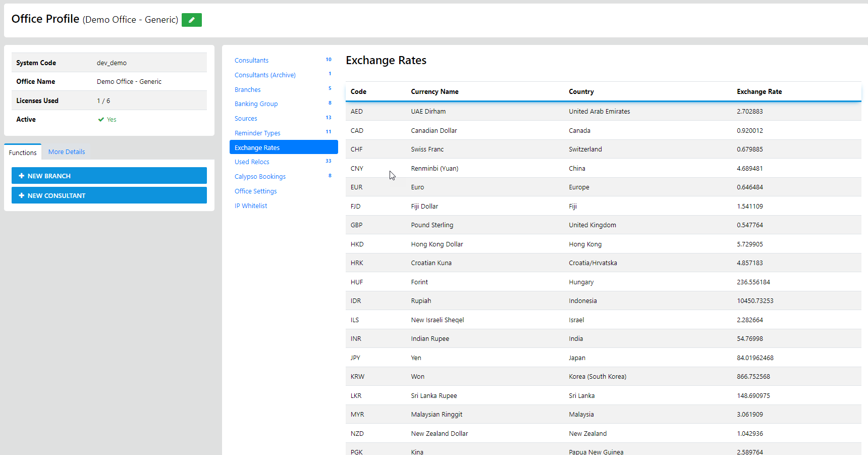Viewport: 868px width, 455px height.
Task: Open Office Settings page
Action: click(255, 191)
